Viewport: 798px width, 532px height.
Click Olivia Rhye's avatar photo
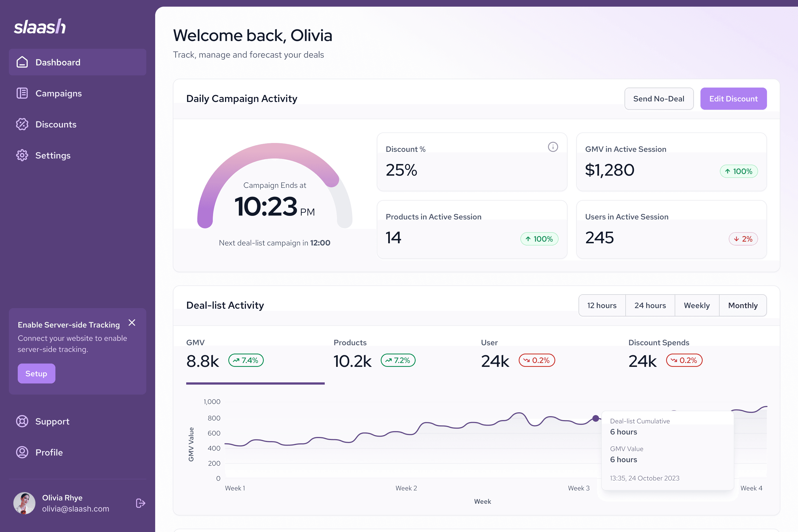coord(24,503)
